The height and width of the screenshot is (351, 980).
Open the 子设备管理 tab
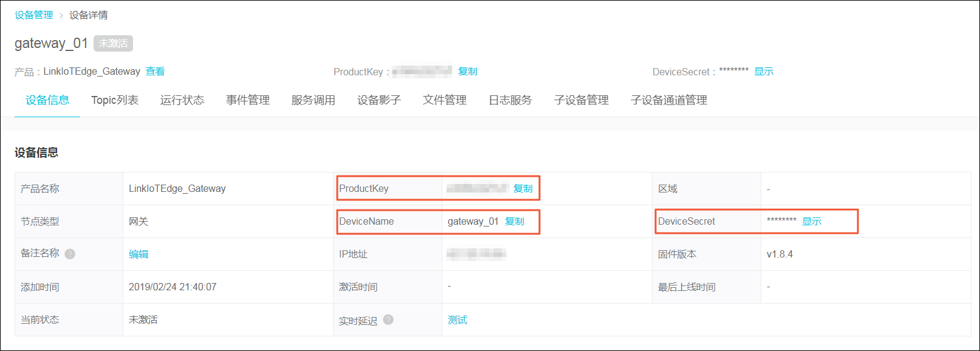[581, 100]
